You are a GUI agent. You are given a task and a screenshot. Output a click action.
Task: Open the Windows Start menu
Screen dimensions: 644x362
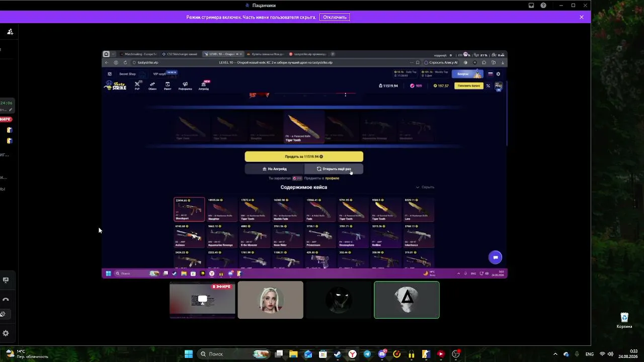coord(189,354)
